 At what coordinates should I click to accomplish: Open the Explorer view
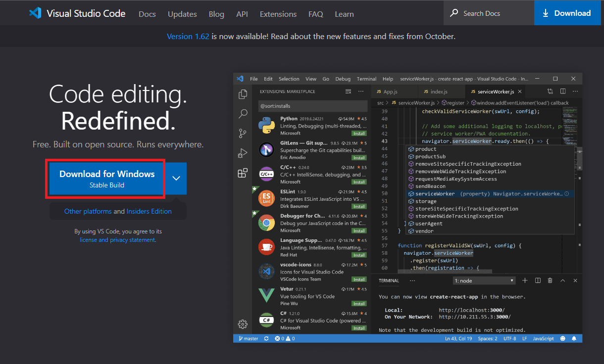(243, 93)
